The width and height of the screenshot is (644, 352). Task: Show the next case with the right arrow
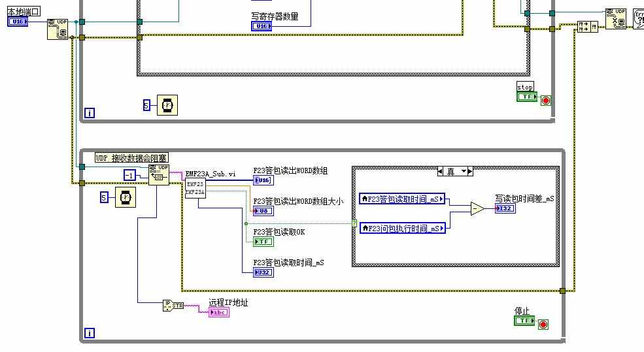470,172
